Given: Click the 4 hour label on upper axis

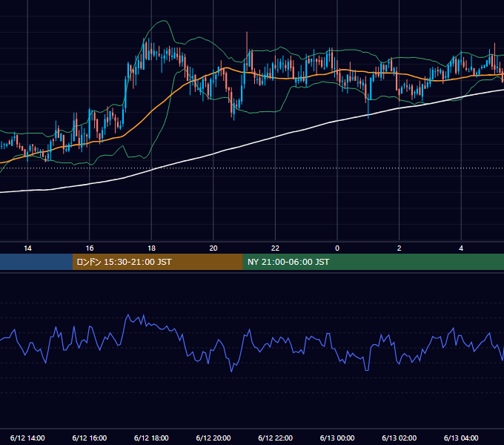Looking at the screenshot, I should click(461, 248).
